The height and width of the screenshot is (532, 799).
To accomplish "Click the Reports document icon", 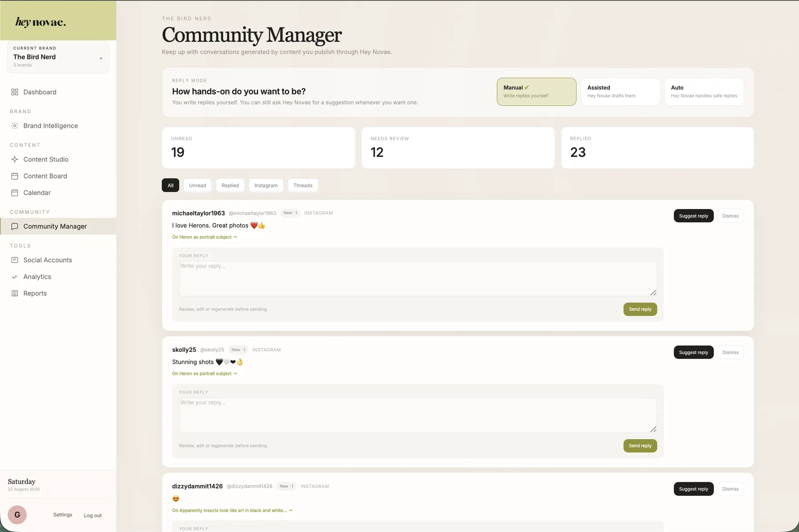I will [15, 293].
